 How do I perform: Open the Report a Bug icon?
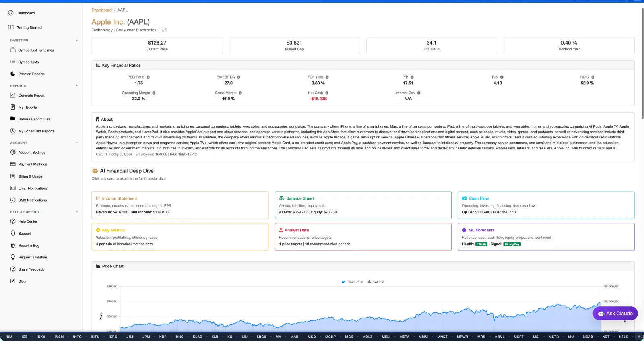pyautogui.click(x=13, y=245)
